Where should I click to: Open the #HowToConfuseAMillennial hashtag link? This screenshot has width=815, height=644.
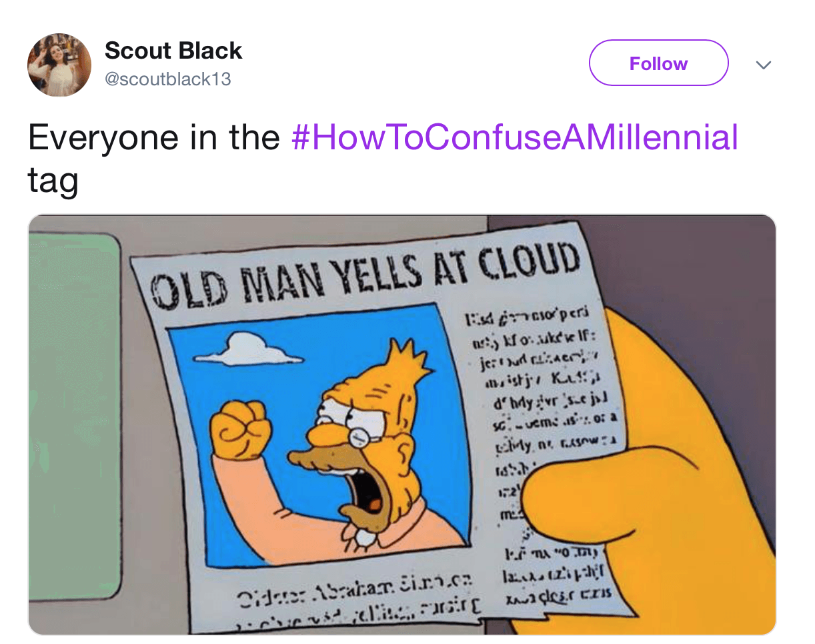click(x=515, y=137)
